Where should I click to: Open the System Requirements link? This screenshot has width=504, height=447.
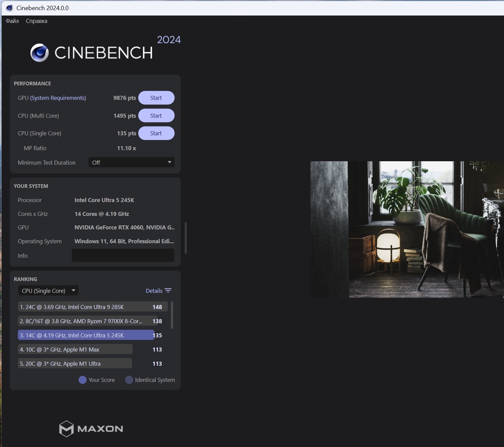[x=58, y=98]
